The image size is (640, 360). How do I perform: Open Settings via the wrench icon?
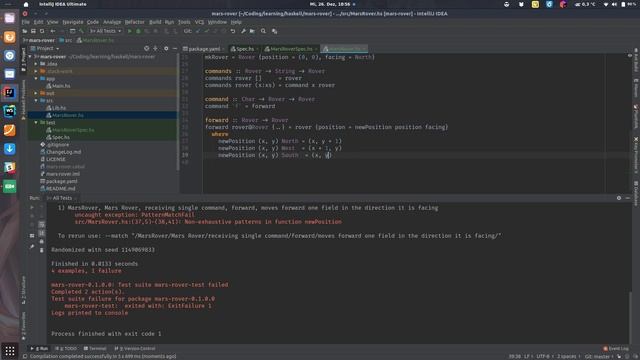point(243,31)
